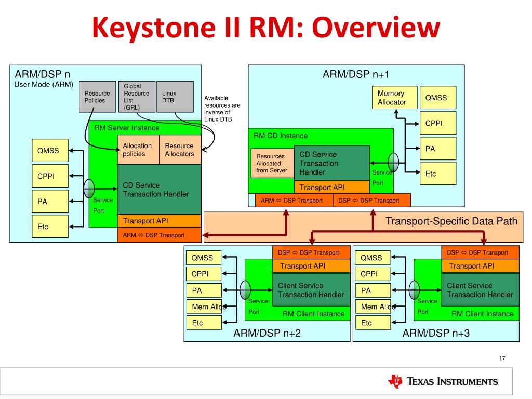532x399 pixels.
Task: Click the 'RM CD Instance' label
Action: [281, 136]
